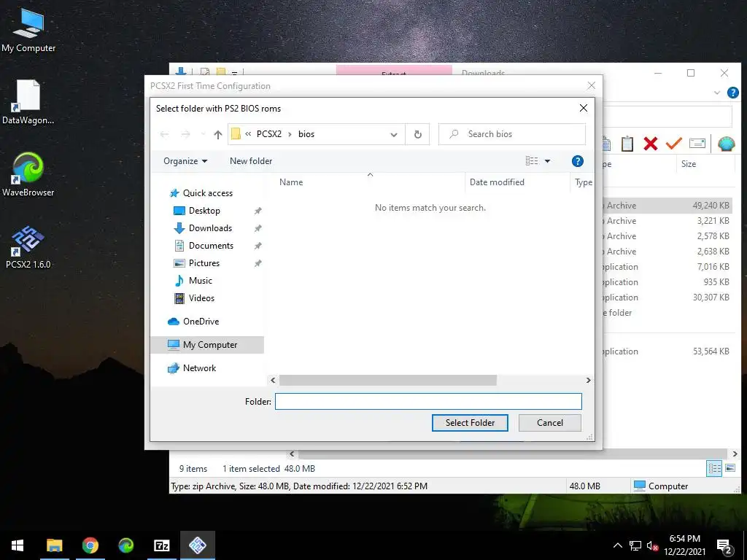Unpin Pictures using its pin icon
The width and height of the screenshot is (747, 560).
pos(258,263)
